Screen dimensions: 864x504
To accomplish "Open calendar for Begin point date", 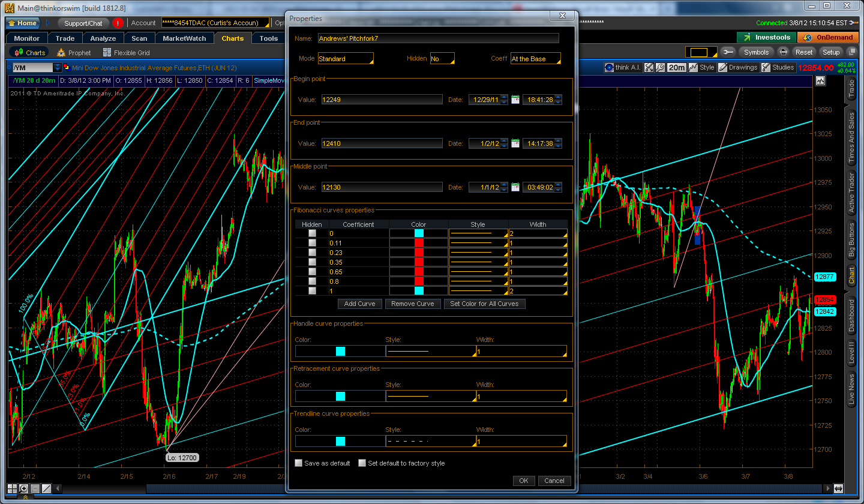I will pos(515,100).
